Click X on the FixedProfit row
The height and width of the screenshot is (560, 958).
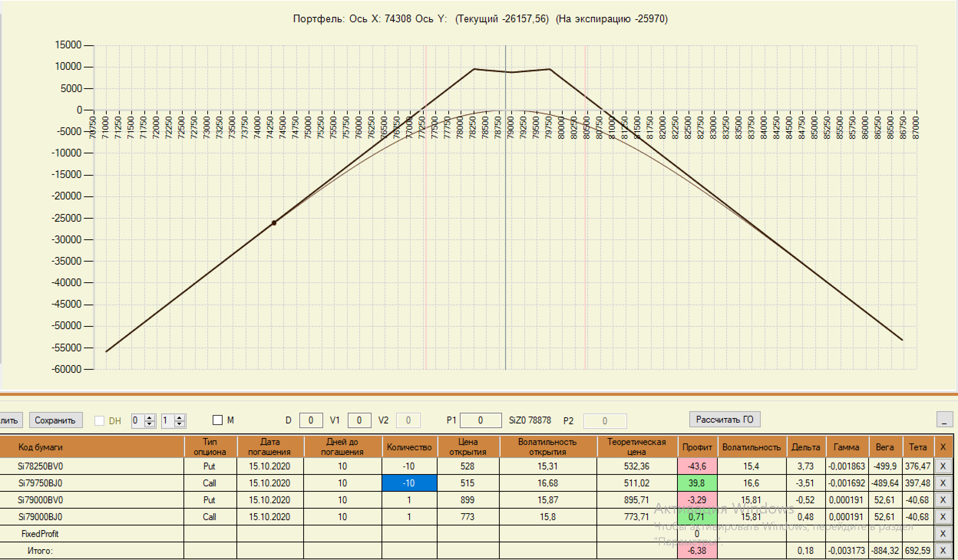(943, 534)
